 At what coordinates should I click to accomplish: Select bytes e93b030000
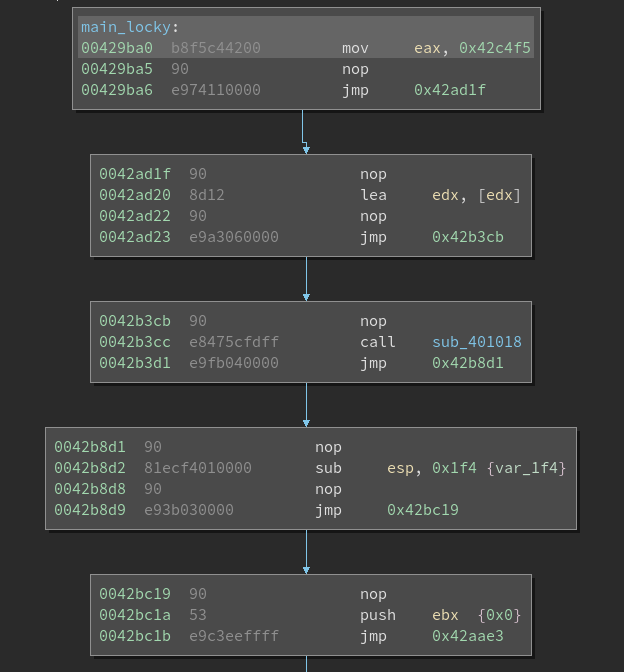[189, 510]
